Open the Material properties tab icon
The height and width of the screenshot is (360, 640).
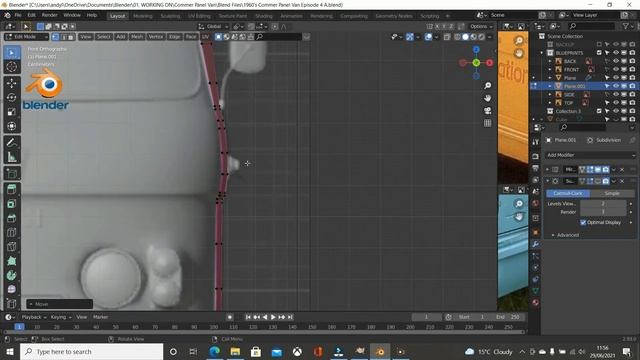(x=536, y=302)
